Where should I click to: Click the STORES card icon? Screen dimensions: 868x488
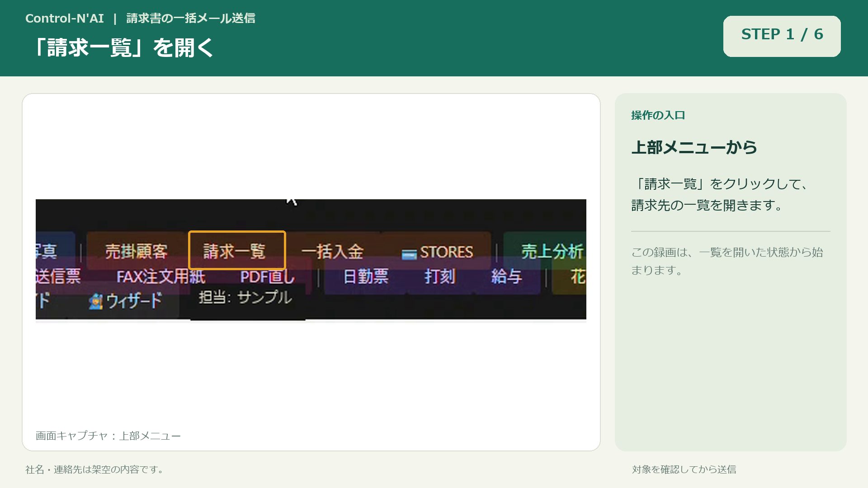pyautogui.click(x=409, y=255)
